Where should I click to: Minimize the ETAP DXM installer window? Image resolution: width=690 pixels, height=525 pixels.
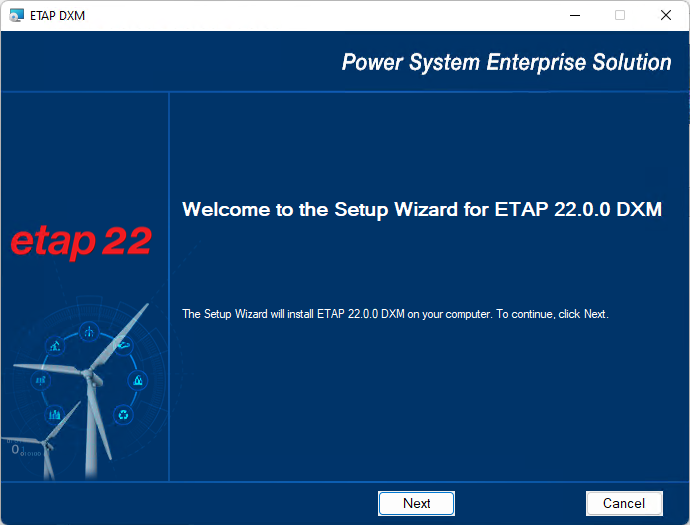point(575,15)
